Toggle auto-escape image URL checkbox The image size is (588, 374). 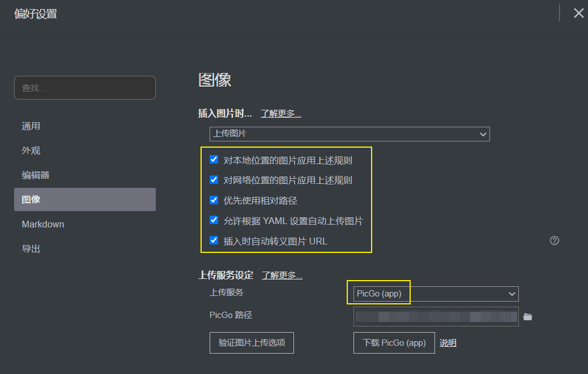point(214,240)
